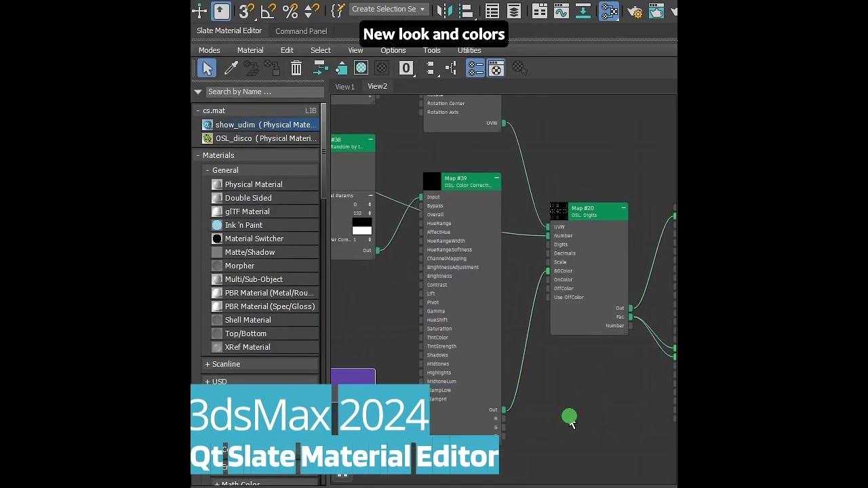
Task: Click the Map #20 Digits preview thumbnail
Action: 559,211
